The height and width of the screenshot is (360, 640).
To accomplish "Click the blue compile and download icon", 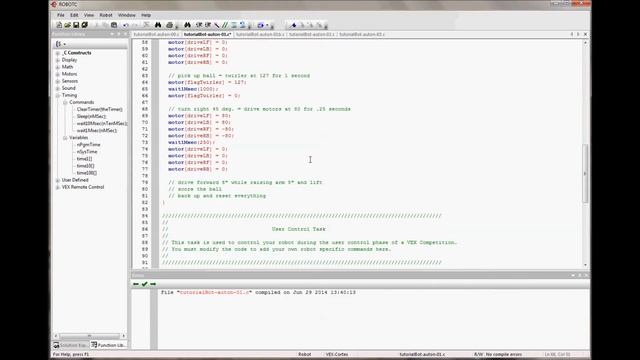I will (260, 25).
